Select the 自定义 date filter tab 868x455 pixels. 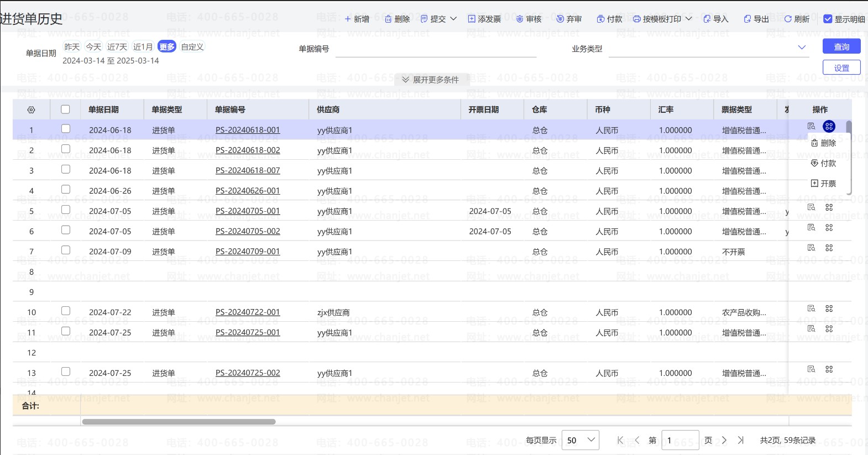pos(192,47)
